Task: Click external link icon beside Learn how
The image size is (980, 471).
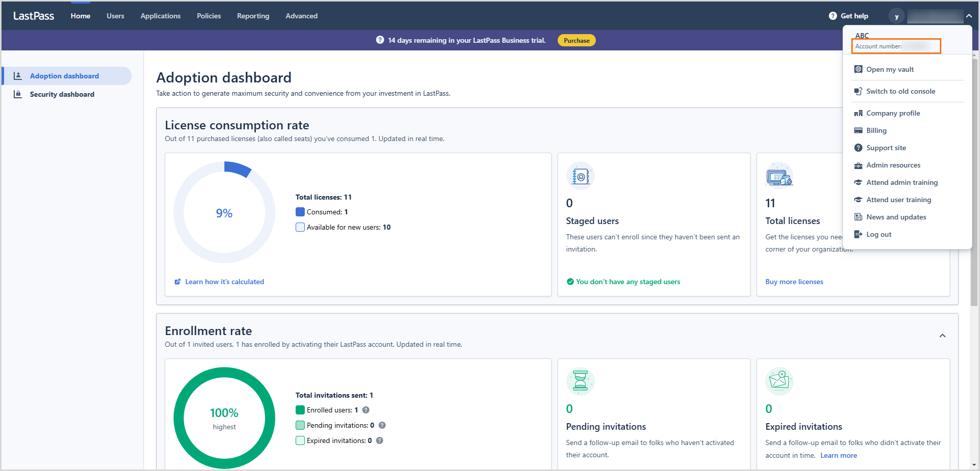Action: pos(178,282)
